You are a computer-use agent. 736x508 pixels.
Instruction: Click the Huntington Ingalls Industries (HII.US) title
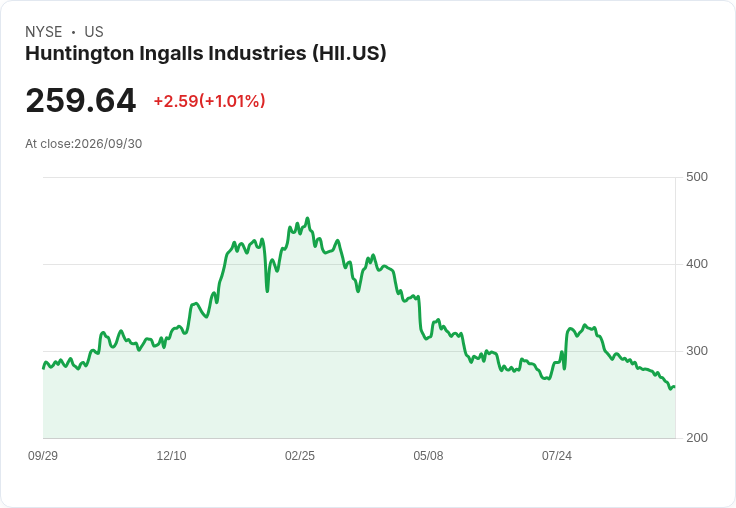click(206, 53)
